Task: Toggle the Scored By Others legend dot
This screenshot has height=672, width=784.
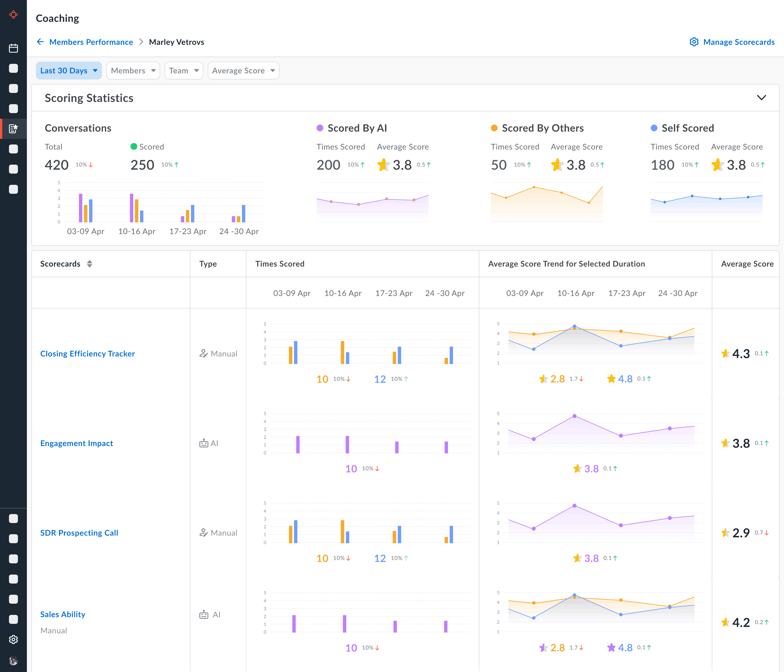Action: 494,128
